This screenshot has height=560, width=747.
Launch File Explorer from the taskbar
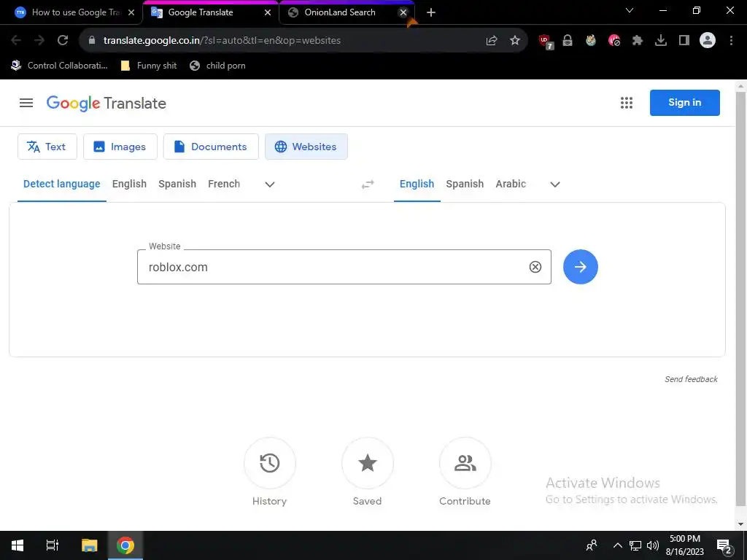89,545
